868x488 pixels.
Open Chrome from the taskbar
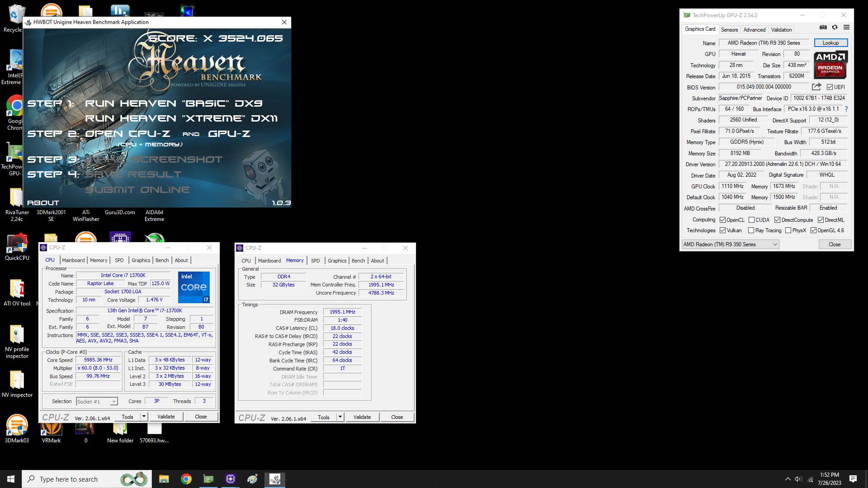click(x=186, y=479)
